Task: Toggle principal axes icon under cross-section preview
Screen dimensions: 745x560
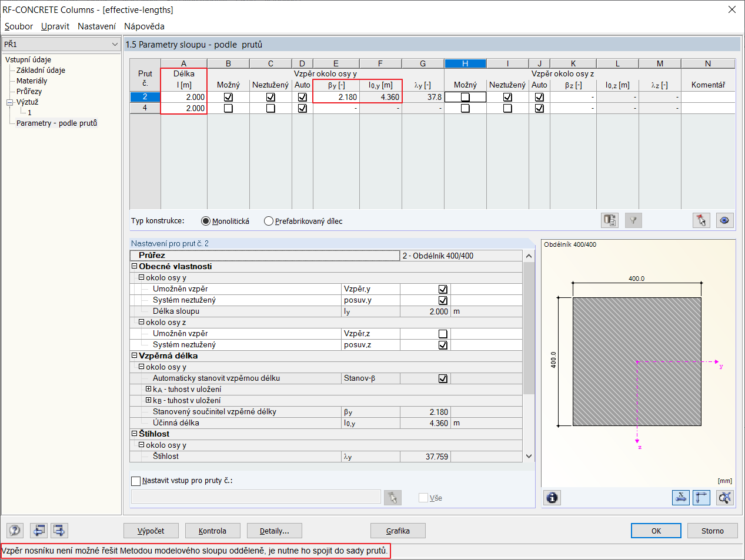Action: [x=701, y=498]
